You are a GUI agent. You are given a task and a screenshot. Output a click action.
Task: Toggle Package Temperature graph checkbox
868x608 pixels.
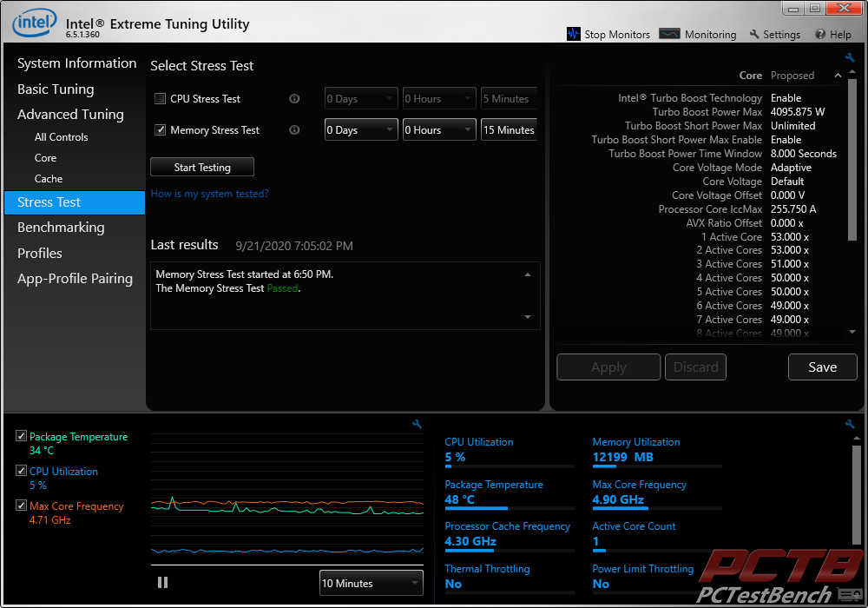21,436
